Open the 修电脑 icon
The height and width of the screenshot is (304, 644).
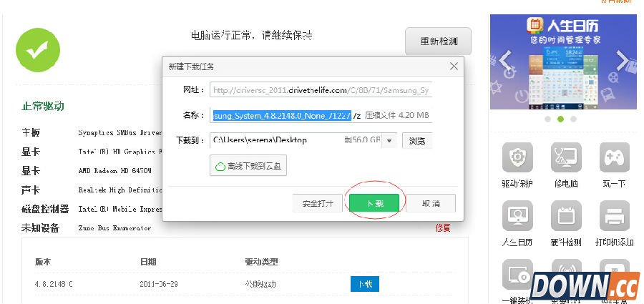566,157
